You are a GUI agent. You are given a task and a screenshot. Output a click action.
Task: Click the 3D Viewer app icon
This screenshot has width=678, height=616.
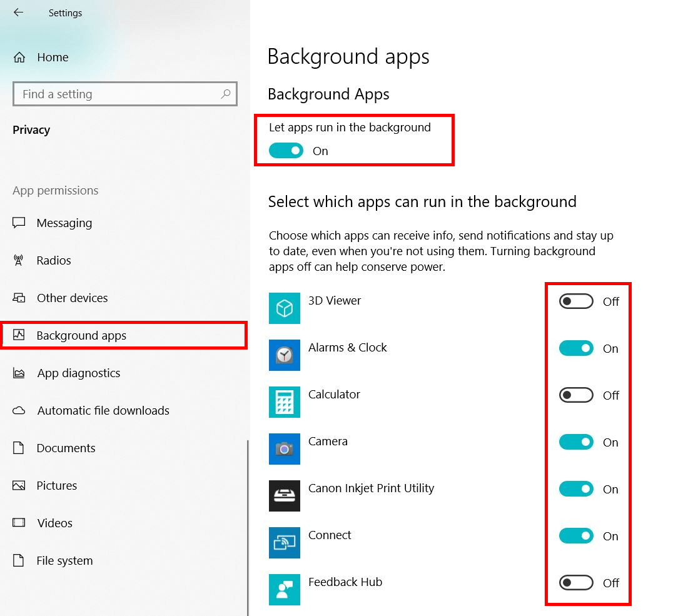[284, 308]
